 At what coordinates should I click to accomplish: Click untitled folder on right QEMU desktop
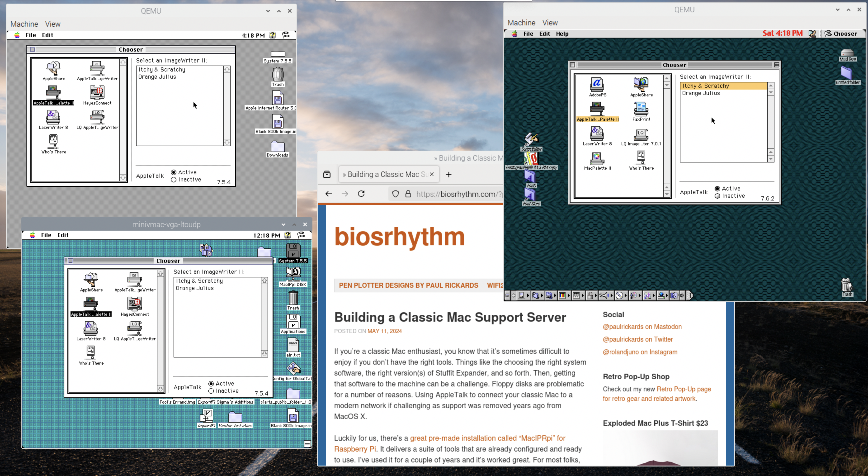pyautogui.click(x=847, y=75)
